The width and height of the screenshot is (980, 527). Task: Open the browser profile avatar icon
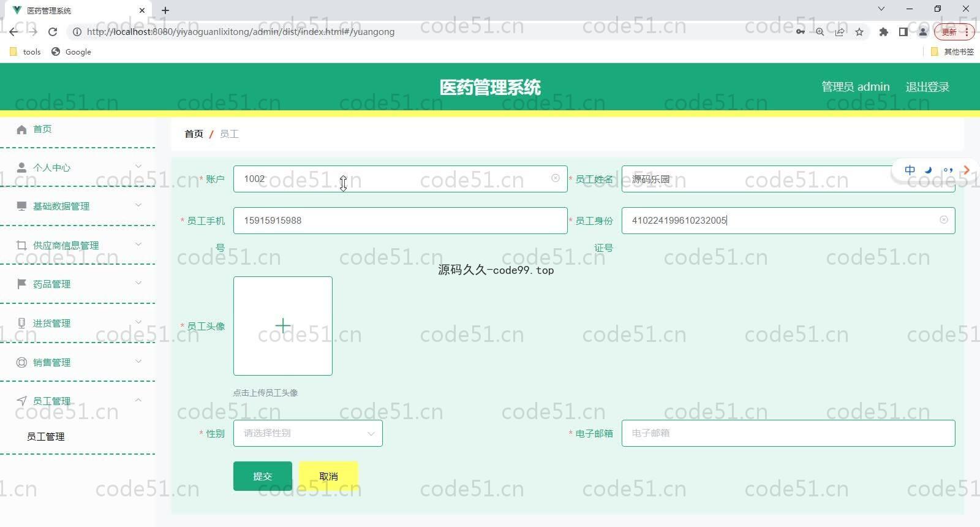922,32
